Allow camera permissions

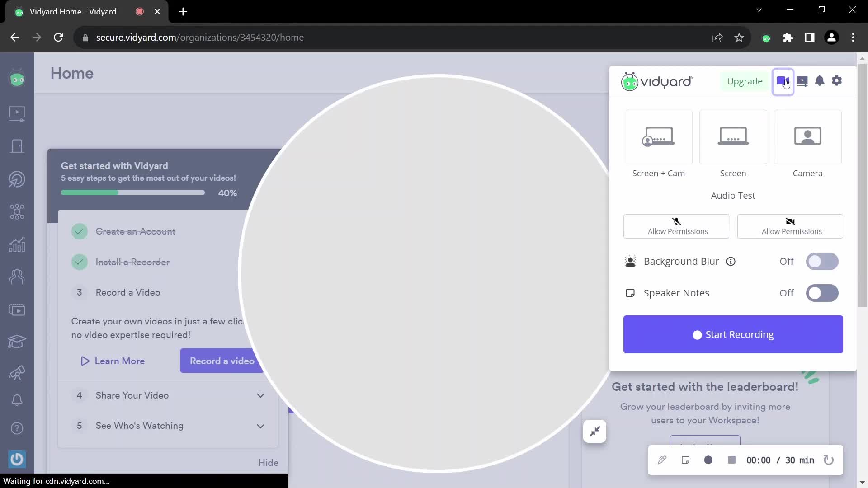click(x=790, y=226)
